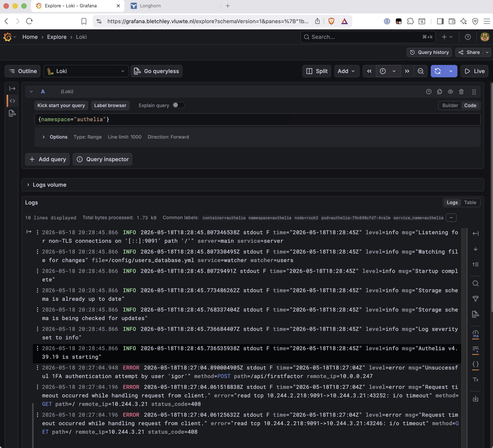Collapse logs controls sidebar arrow icon
493x448 pixels.
point(475,233)
